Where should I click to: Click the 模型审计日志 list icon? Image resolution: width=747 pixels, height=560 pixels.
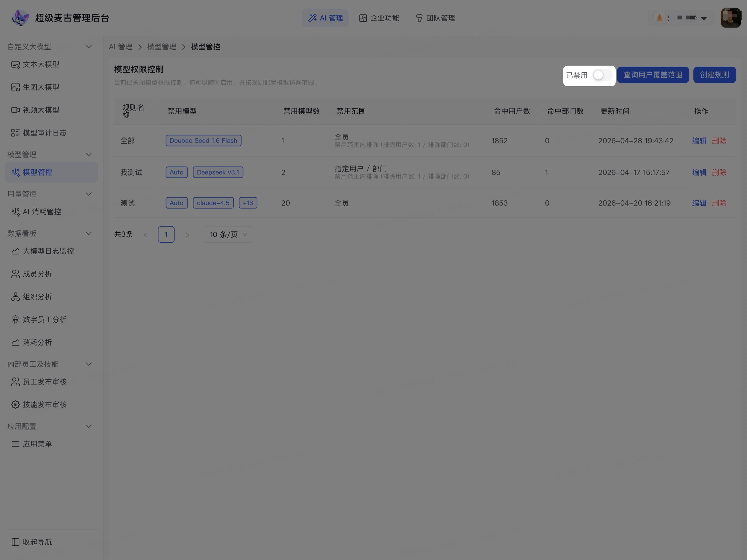click(x=16, y=133)
